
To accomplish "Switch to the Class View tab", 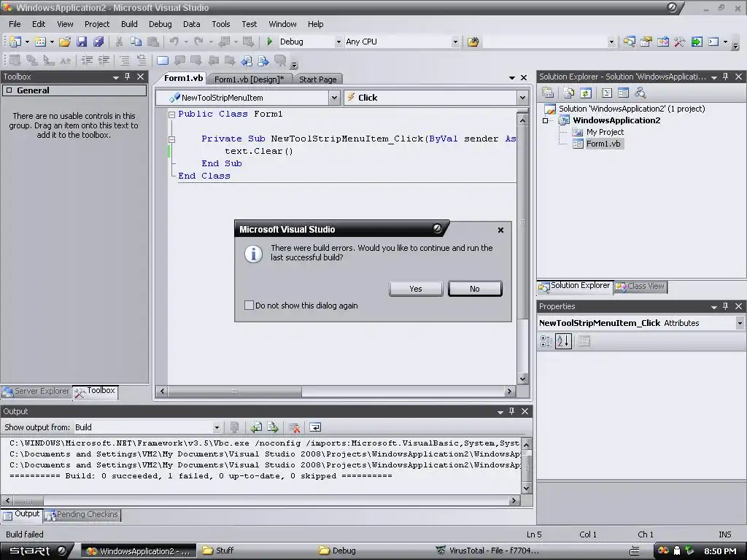I will pos(640,286).
